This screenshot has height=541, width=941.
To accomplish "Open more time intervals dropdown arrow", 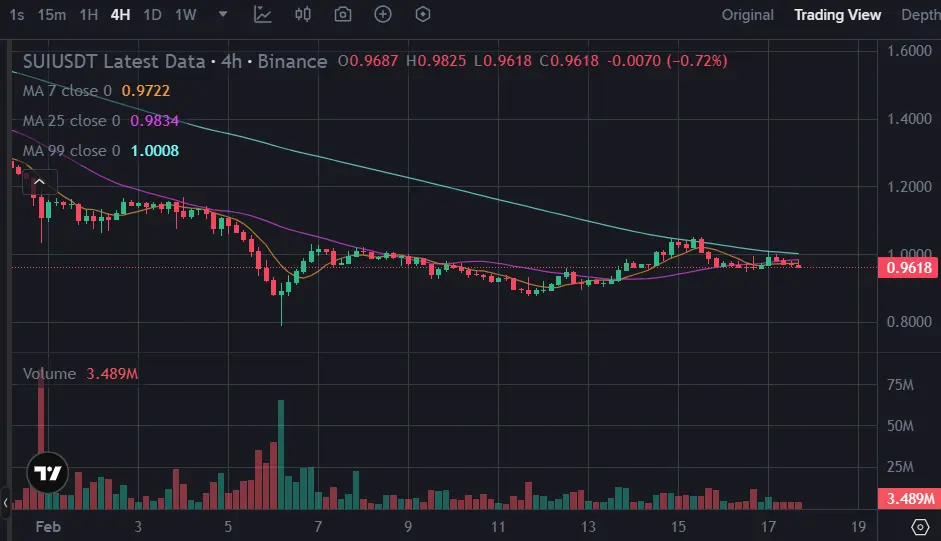I will (x=223, y=14).
